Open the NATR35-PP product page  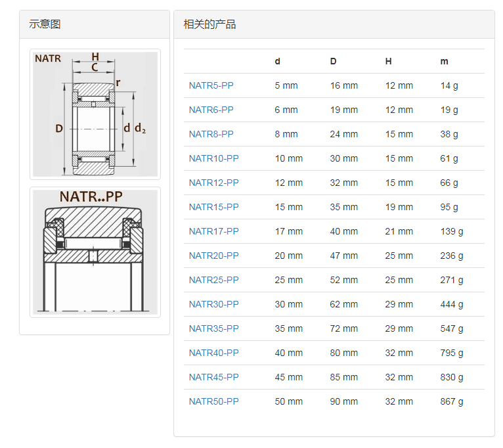pos(213,328)
